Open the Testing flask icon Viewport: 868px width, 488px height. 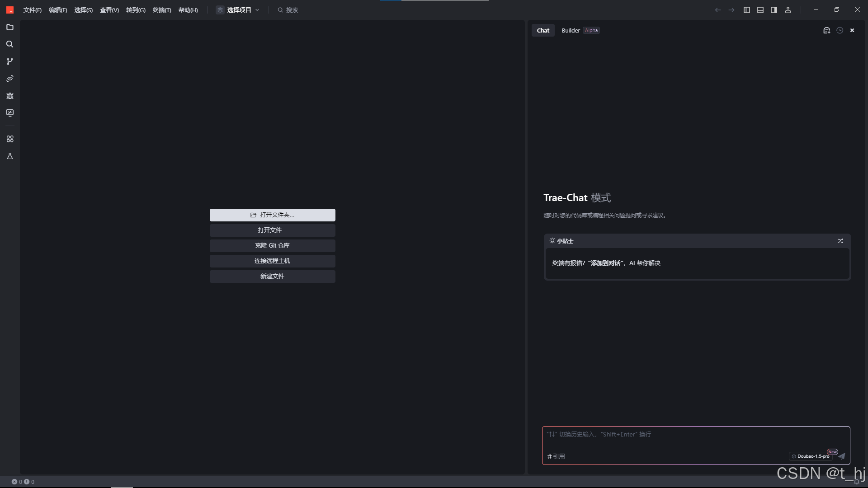tap(10, 156)
